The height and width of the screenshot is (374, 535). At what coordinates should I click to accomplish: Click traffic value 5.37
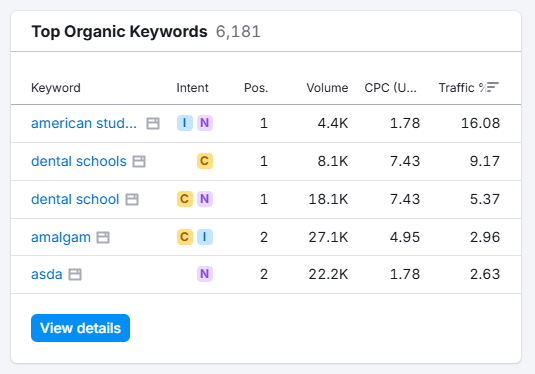[485, 199]
